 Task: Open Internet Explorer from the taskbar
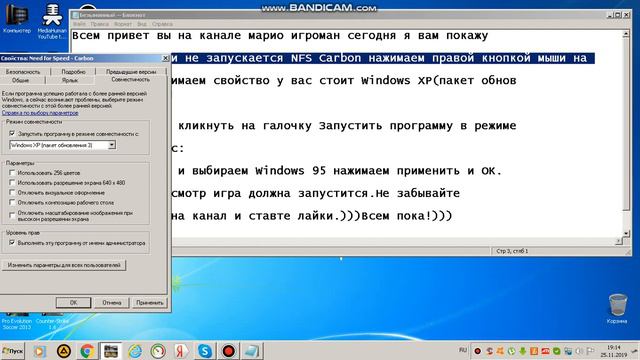click(135, 351)
